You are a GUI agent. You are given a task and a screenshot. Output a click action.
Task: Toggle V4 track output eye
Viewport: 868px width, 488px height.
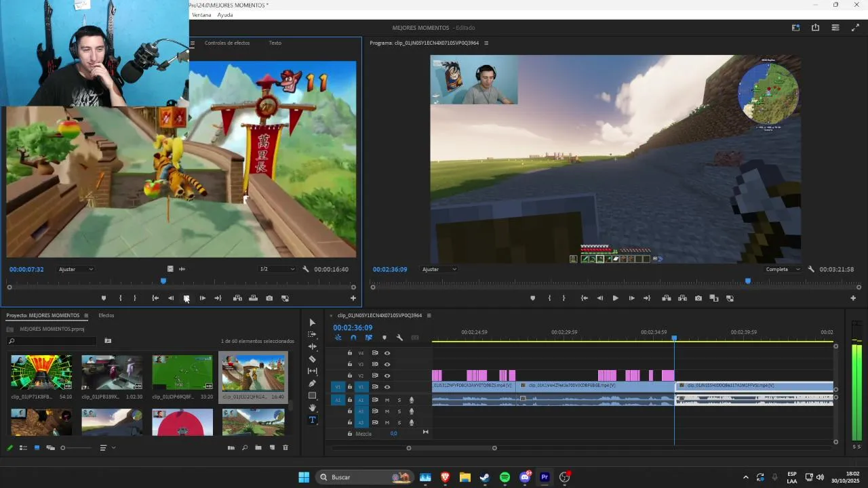(x=387, y=353)
